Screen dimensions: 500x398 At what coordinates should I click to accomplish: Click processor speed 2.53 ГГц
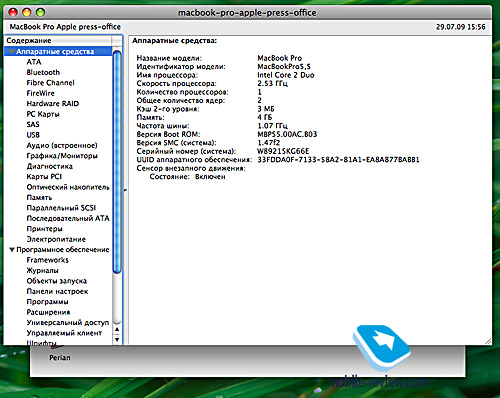272,83
